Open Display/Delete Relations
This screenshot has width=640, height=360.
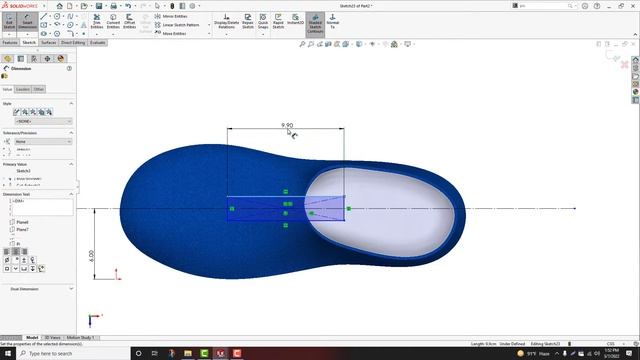(x=227, y=21)
